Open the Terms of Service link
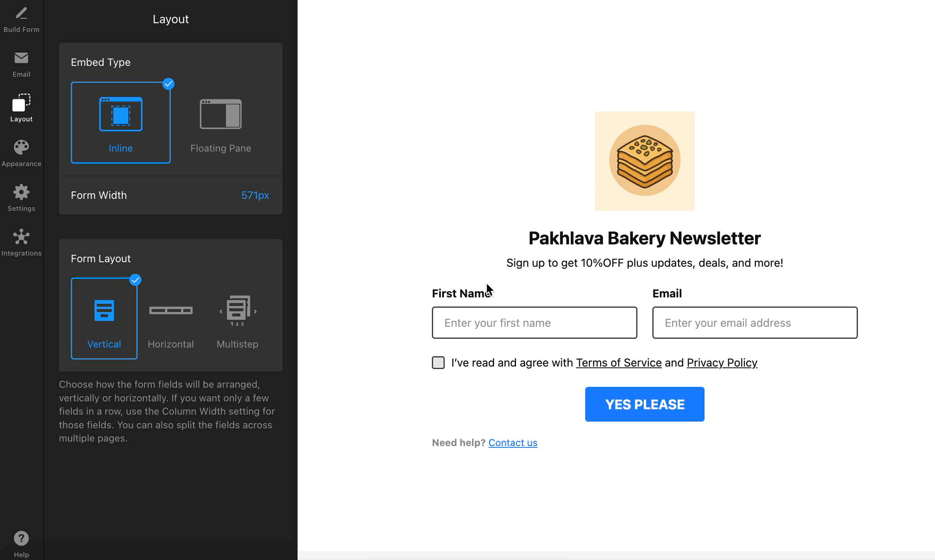This screenshot has height=560, width=935. coord(618,363)
